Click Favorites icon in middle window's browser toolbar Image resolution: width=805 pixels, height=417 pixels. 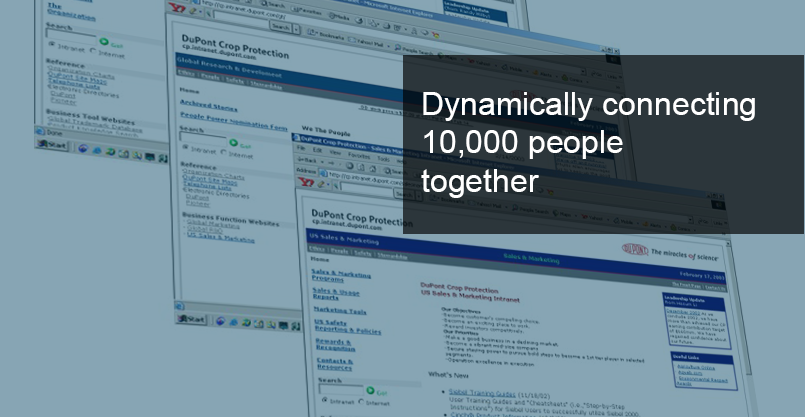pyautogui.click(x=294, y=9)
